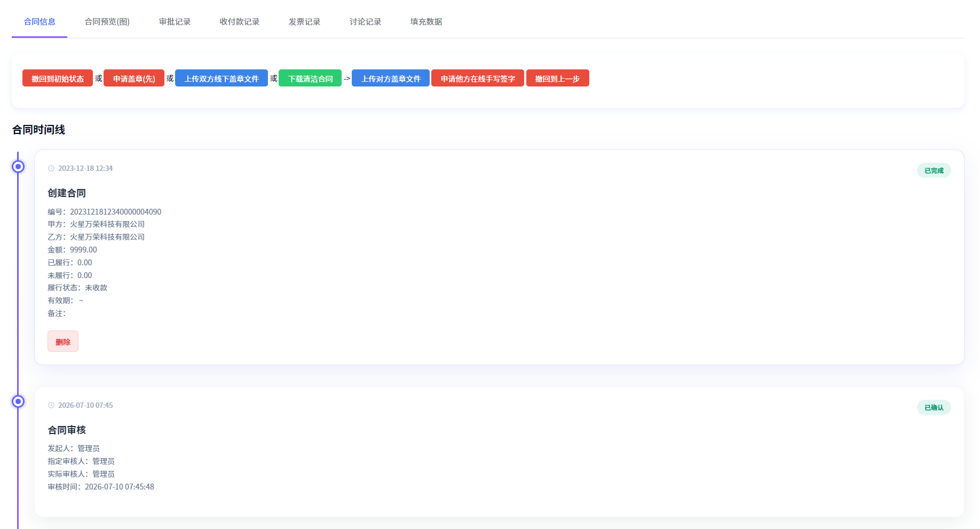Image resolution: width=980 pixels, height=529 pixels.
Task: Click the 乙方: 火星万荣科技有限公司 line
Action: [x=96, y=237]
